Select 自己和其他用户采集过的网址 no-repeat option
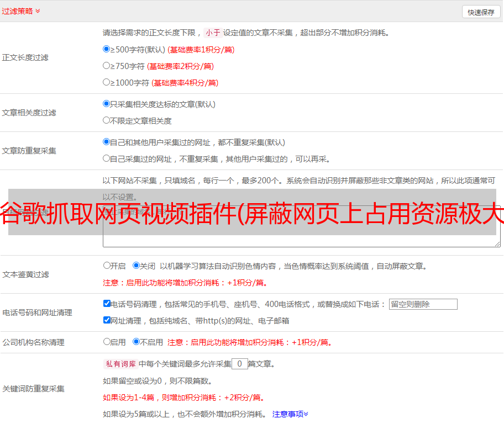The height and width of the screenshot is (424, 504). [107, 142]
